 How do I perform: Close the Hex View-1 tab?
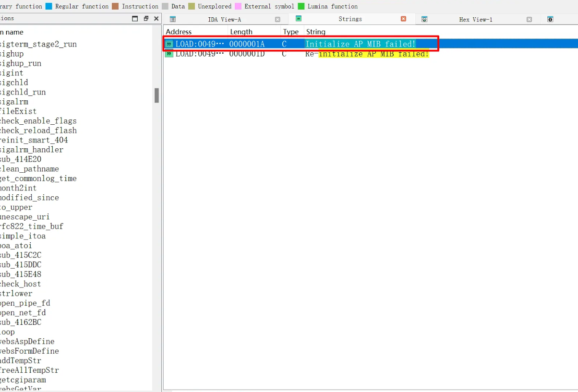click(x=529, y=19)
